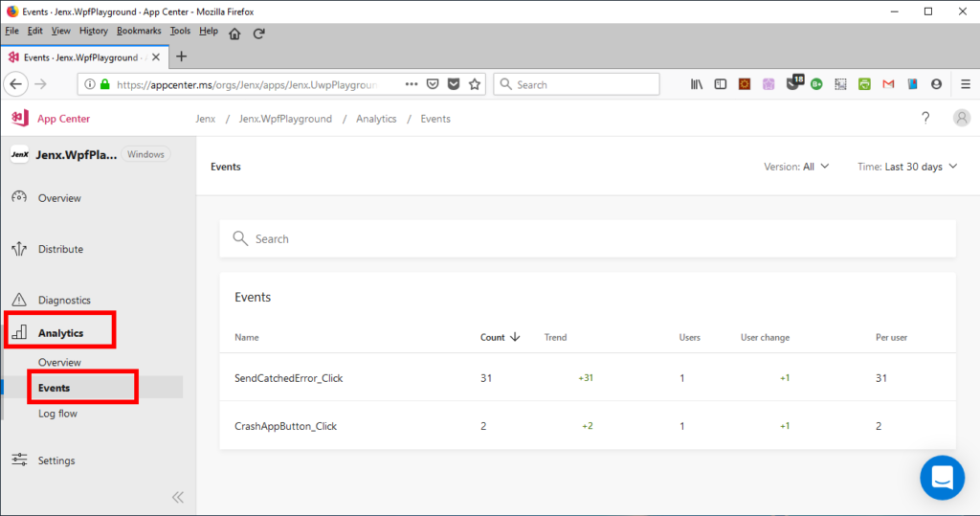Open Log flow in sidebar
Image resolution: width=980 pixels, height=516 pixels.
57,414
